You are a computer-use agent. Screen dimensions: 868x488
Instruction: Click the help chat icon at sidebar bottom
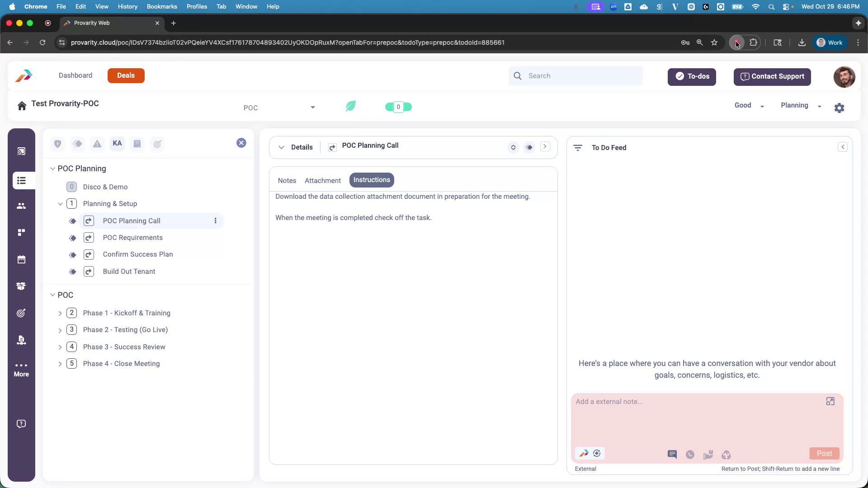[21, 424]
